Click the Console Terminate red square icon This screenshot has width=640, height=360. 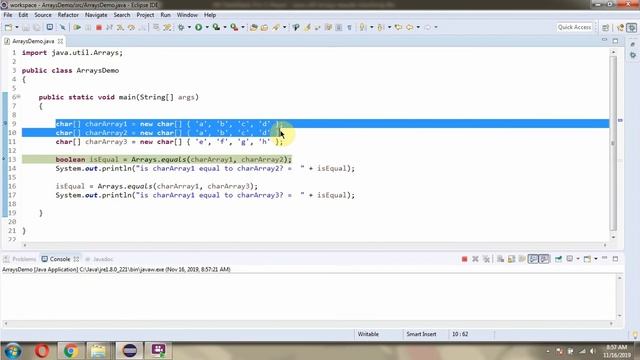(464, 259)
